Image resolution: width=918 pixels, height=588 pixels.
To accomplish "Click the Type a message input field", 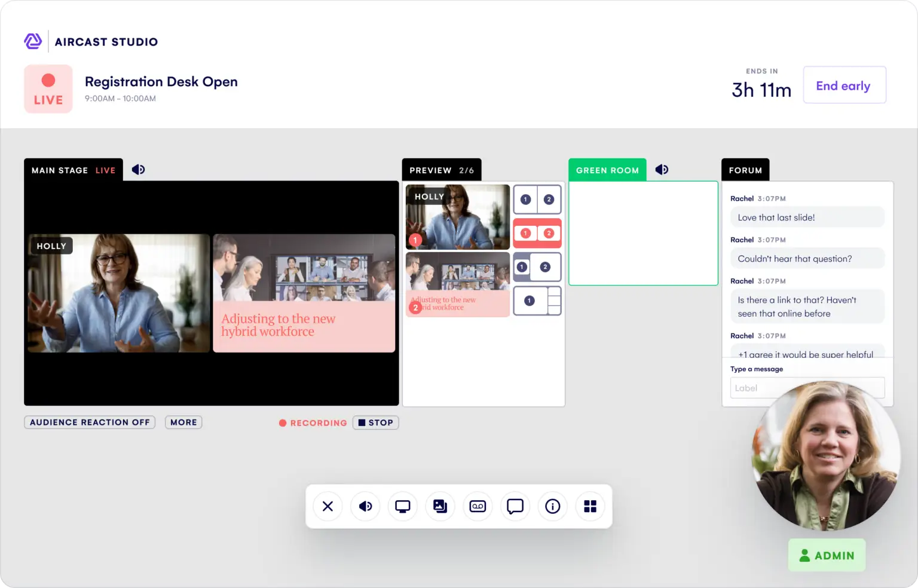I will click(x=807, y=388).
